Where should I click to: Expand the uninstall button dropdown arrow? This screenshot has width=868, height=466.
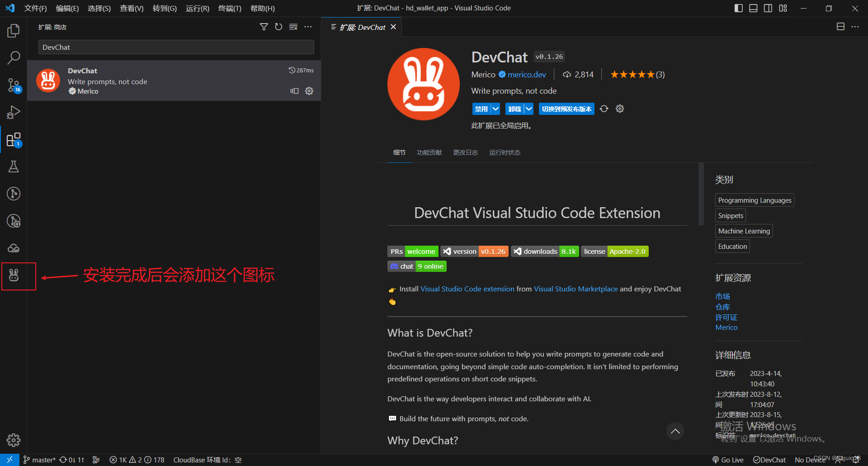(529, 109)
